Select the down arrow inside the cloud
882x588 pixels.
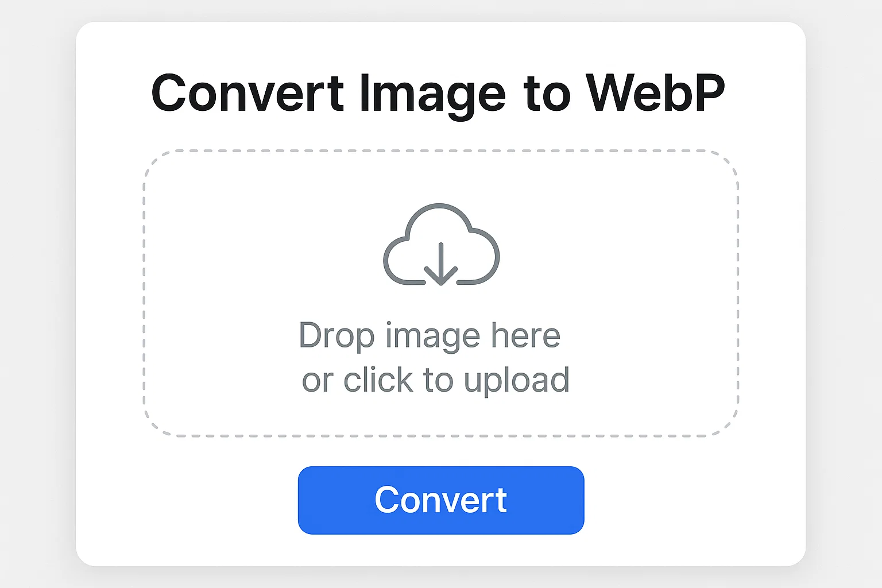click(x=440, y=264)
